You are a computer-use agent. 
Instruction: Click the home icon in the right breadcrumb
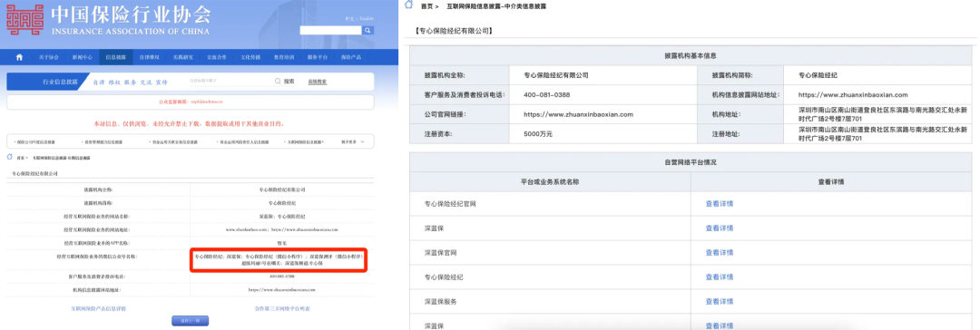pos(408,5)
